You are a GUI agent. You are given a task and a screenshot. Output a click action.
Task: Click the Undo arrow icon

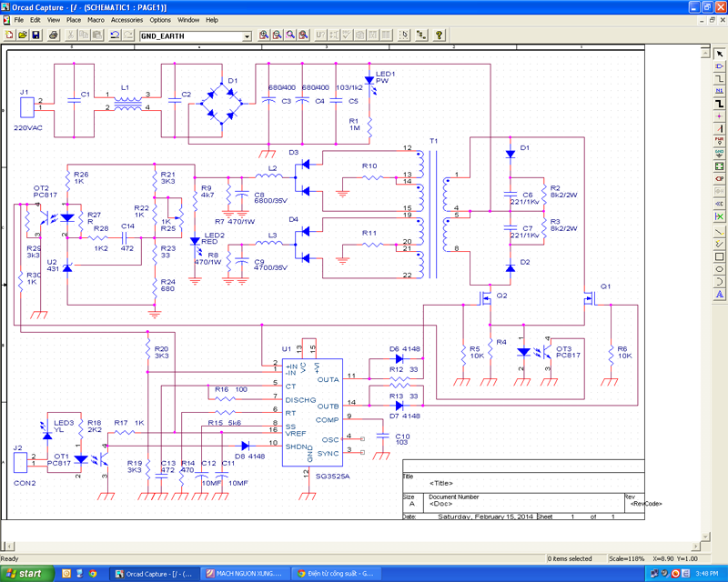(115, 35)
